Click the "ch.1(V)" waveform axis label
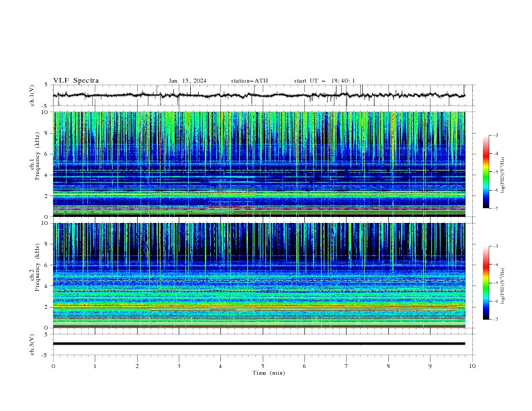The image size is (532, 411). [x=32, y=95]
